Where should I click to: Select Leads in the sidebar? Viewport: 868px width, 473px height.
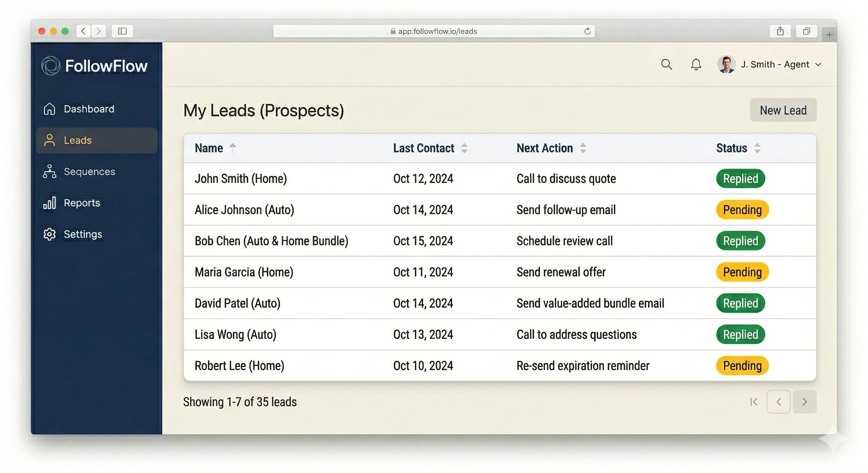point(97,140)
